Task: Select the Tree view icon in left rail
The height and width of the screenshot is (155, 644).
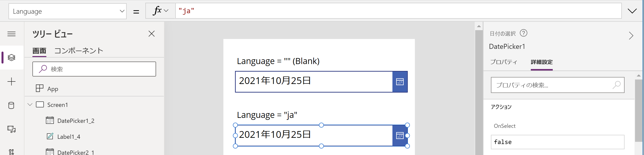Action: click(11, 58)
